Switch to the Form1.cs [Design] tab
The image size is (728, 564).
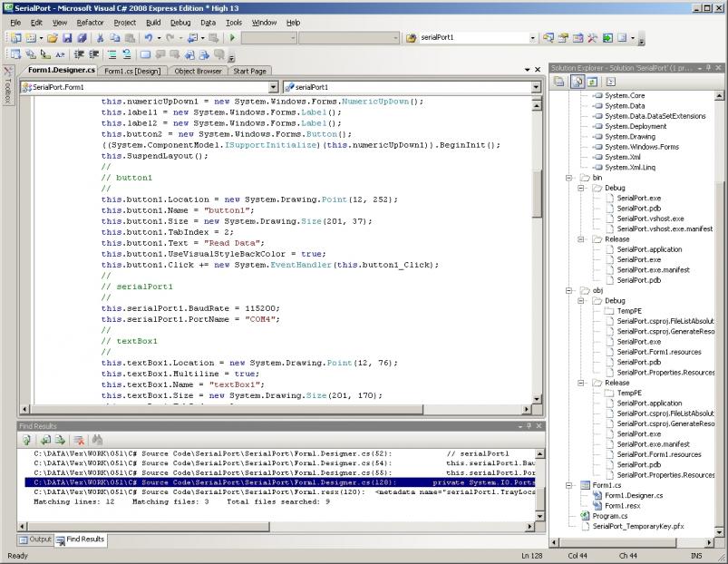point(132,71)
